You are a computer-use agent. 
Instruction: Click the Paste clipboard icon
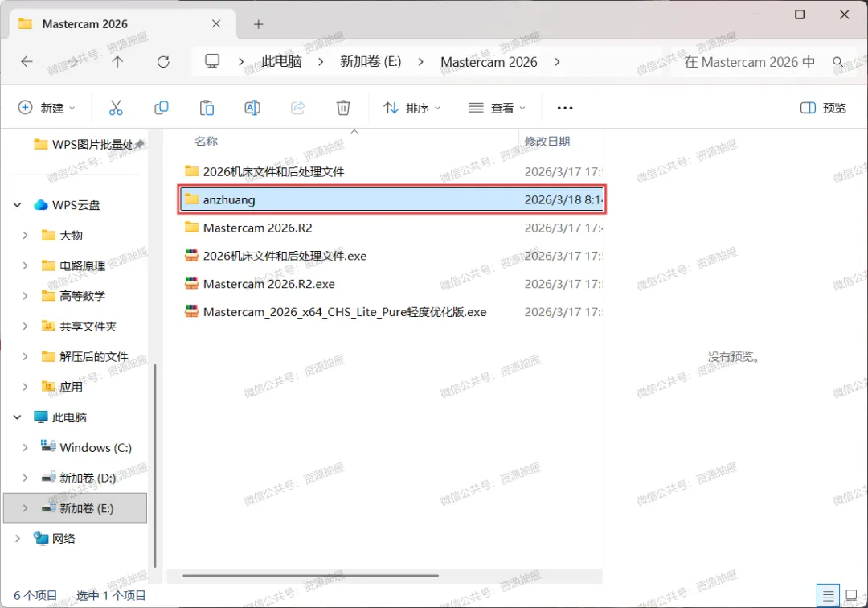pyautogui.click(x=207, y=108)
